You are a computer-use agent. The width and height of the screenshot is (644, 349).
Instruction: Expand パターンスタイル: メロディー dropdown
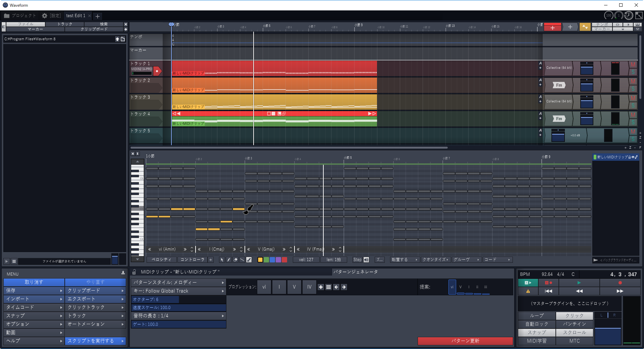coord(178,283)
